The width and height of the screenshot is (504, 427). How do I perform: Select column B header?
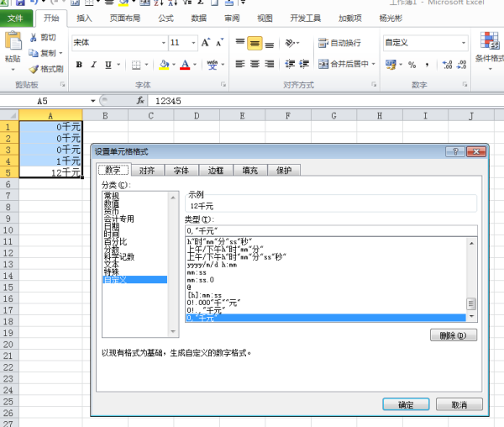point(105,116)
